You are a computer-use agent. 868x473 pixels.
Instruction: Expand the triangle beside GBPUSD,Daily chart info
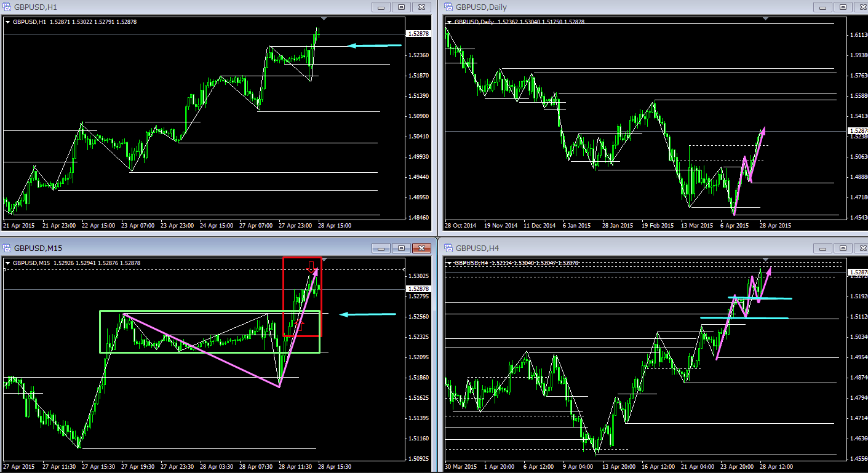449,22
